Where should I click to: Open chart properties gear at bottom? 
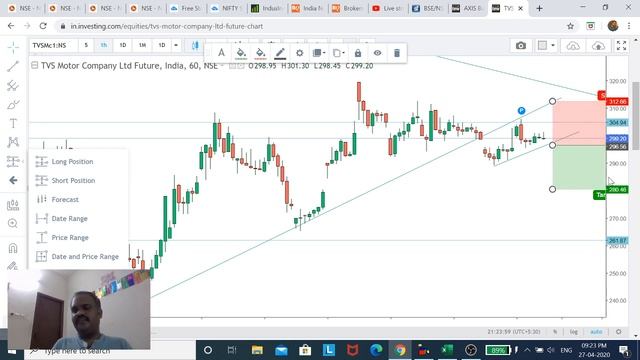(618, 332)
